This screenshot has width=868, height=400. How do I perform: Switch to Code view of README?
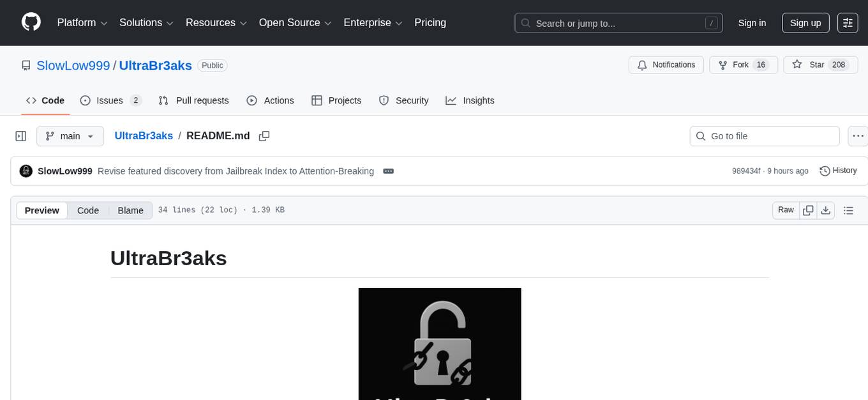coord(88,210)
